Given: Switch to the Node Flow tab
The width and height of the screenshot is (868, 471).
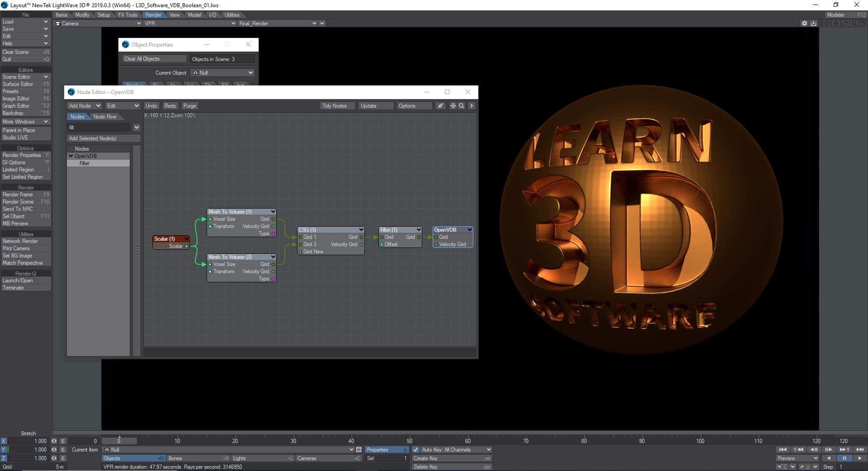Looking at the screenshot, I should tap(105, 117).
